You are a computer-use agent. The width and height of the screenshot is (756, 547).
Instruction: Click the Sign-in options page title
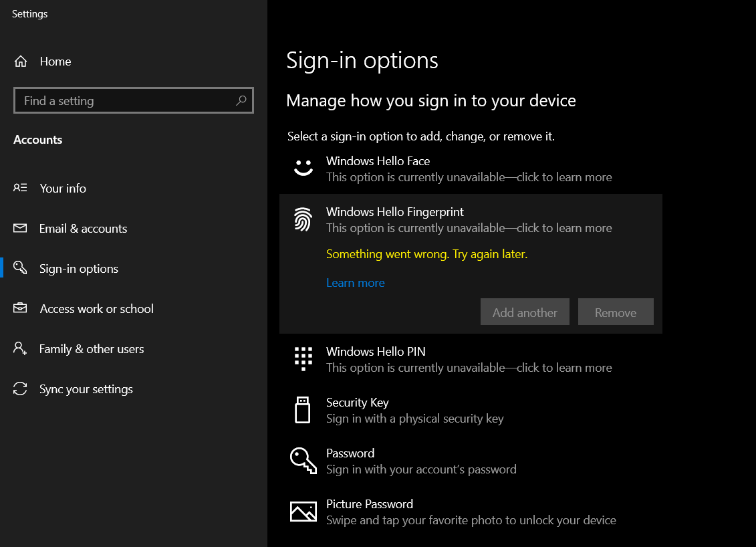(362, 61)
